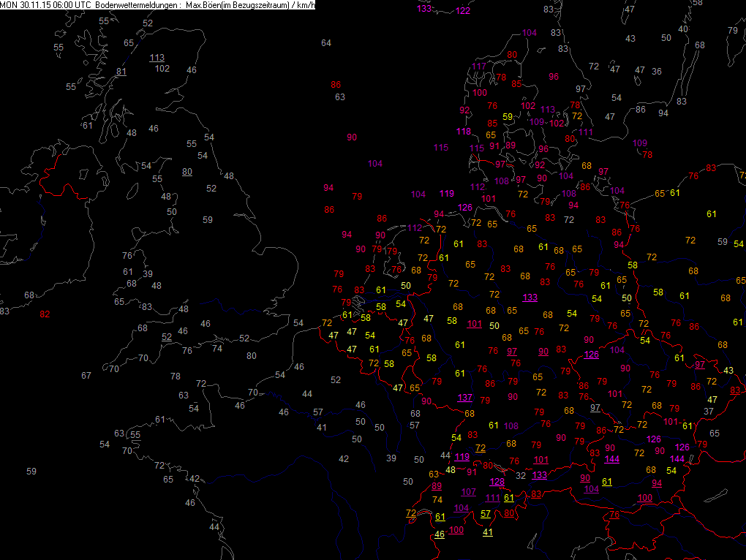Click the date label 'MON 30.11.15 06:00 UTC'
Image resolution: width=746 pixels, height=560 pixels.
point(45,5)
